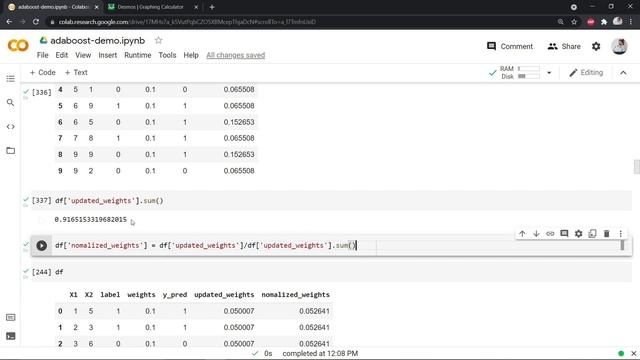This screenshot has height=360, width=640.
Task: Open a new browser tab
Action: [x=211, y=7]
